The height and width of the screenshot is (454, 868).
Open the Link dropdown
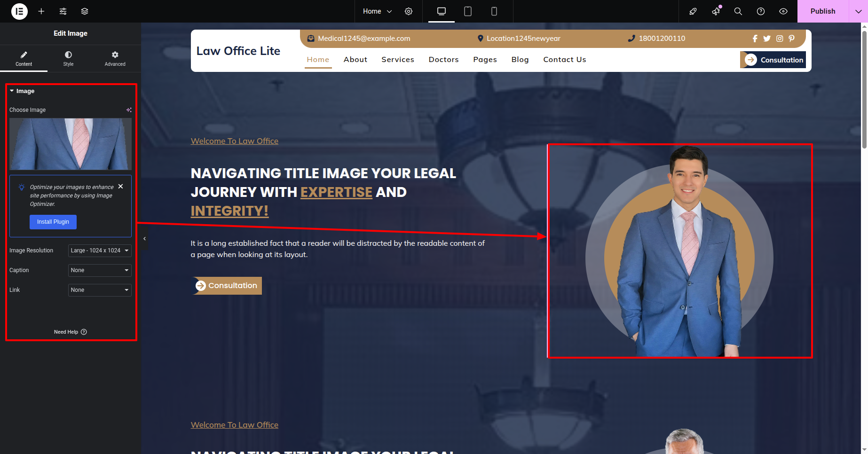[100, 290]
